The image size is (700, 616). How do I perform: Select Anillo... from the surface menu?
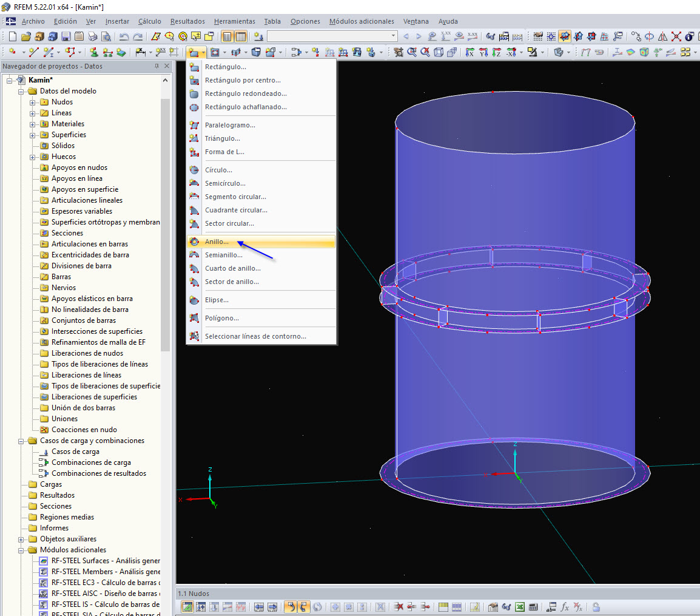(x=217, y=242)
